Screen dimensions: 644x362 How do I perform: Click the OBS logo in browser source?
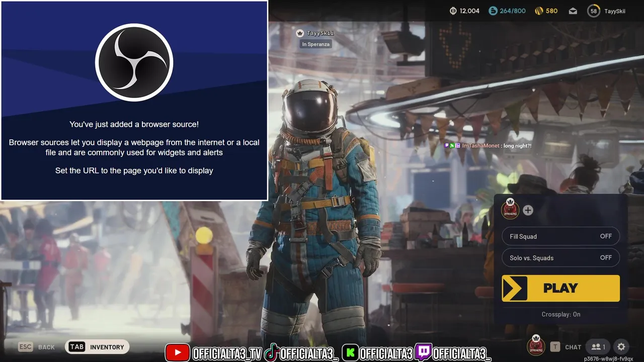(x=134, y=62)
